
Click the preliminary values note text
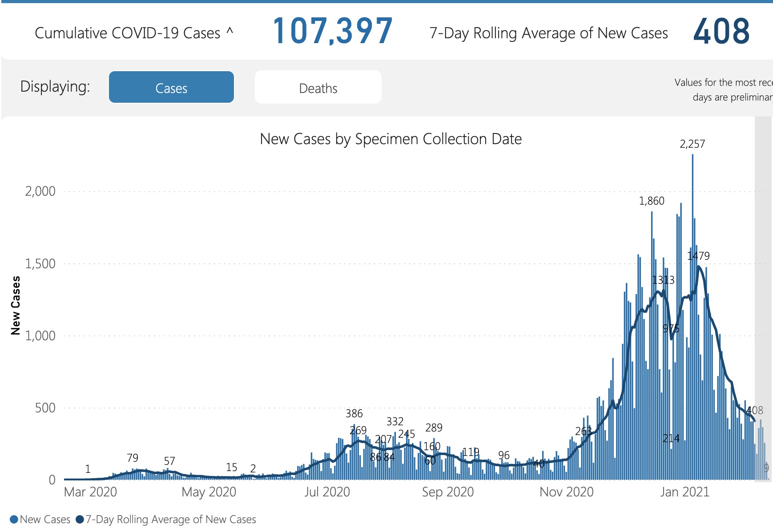(723, 90)
